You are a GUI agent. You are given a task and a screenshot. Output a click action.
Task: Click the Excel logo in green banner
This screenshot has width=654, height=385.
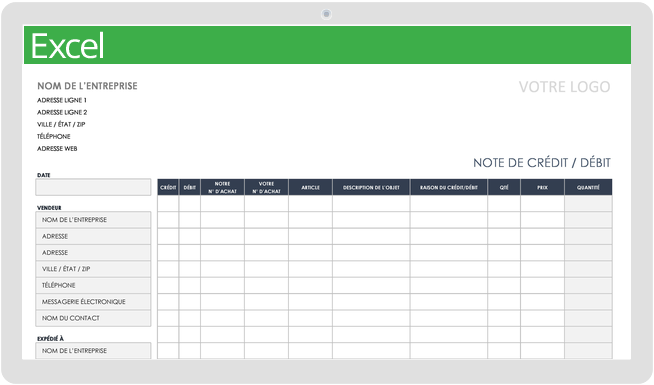pyautogui.click(x=68, y=46)
